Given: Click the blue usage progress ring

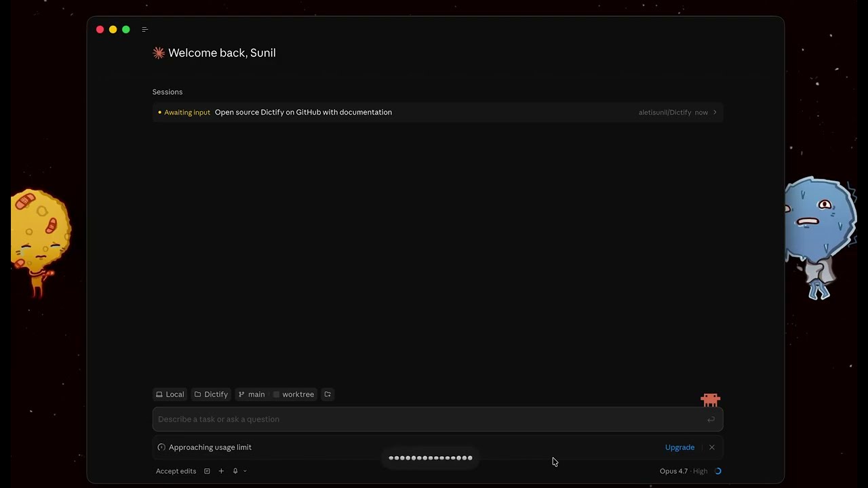Looking at the screenshot, I should point(718,471).
